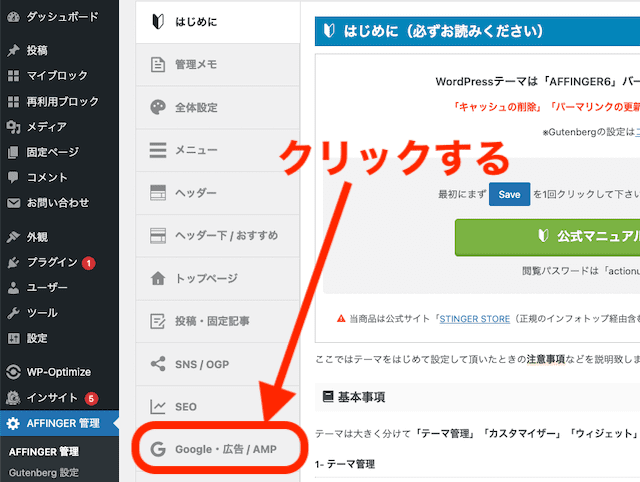Open the AFFINGER 管理 submenu entry

[x=44, y=452]
